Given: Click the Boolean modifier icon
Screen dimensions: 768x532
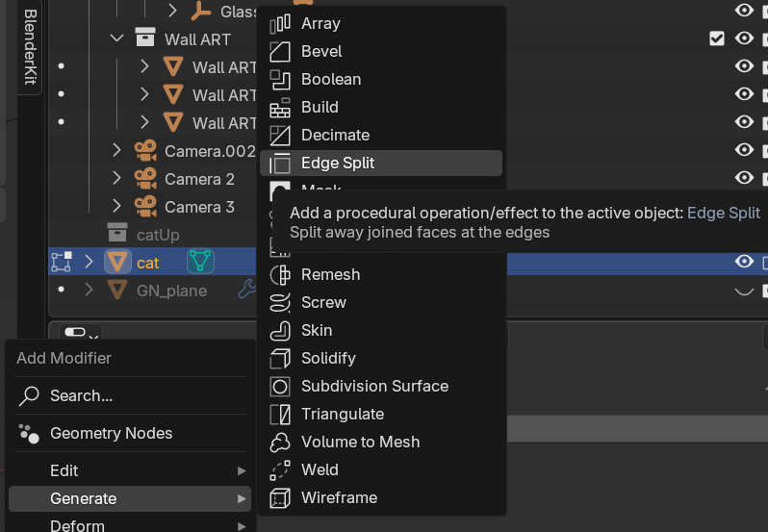Looking at the screenshot, I should click(280, 80).
